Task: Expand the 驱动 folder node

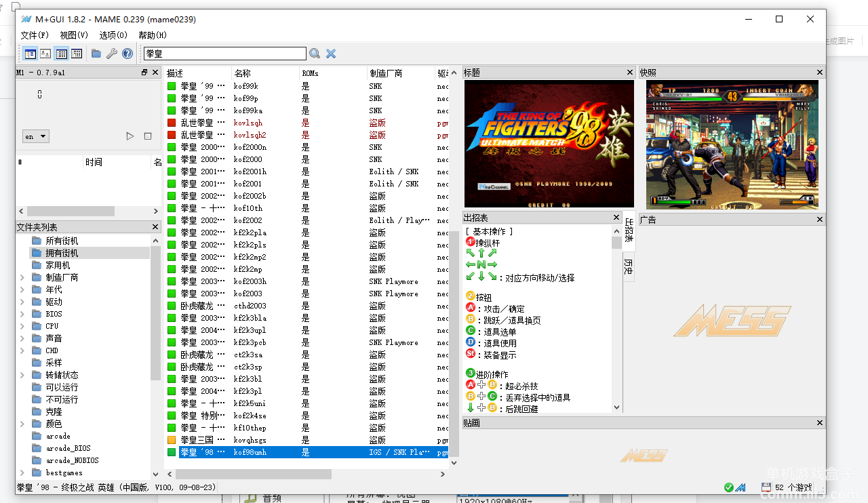Action: 22,302
